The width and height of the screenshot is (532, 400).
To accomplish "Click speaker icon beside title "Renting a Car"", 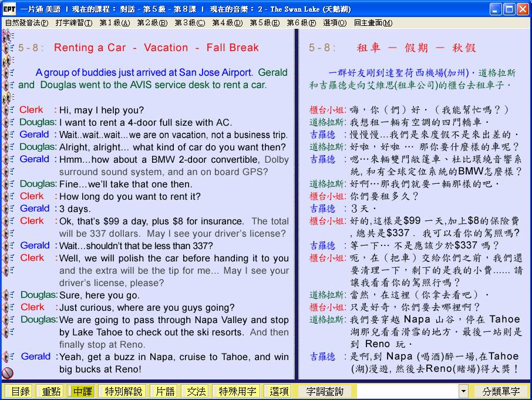I will click(x=8, y=48).
